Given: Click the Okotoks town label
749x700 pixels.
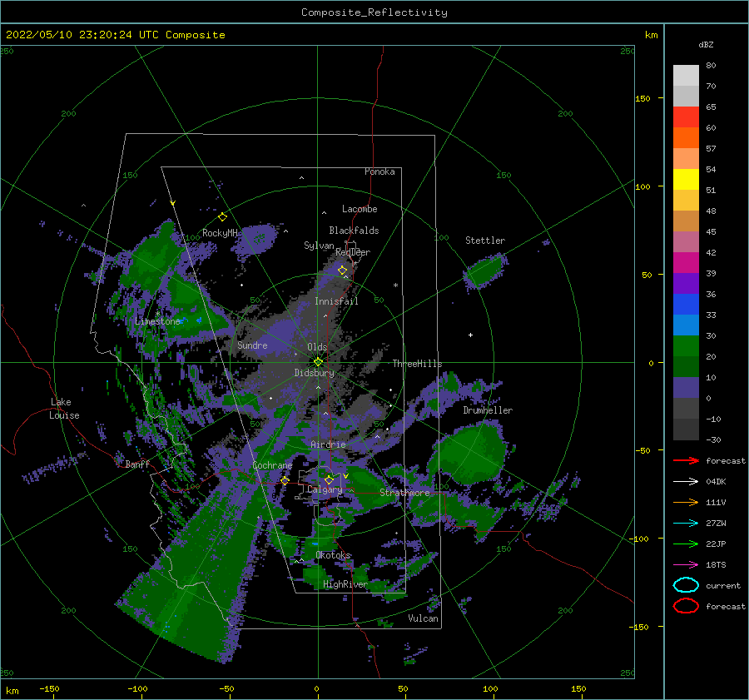Looking at the screenshot, I should coord(333,555).
